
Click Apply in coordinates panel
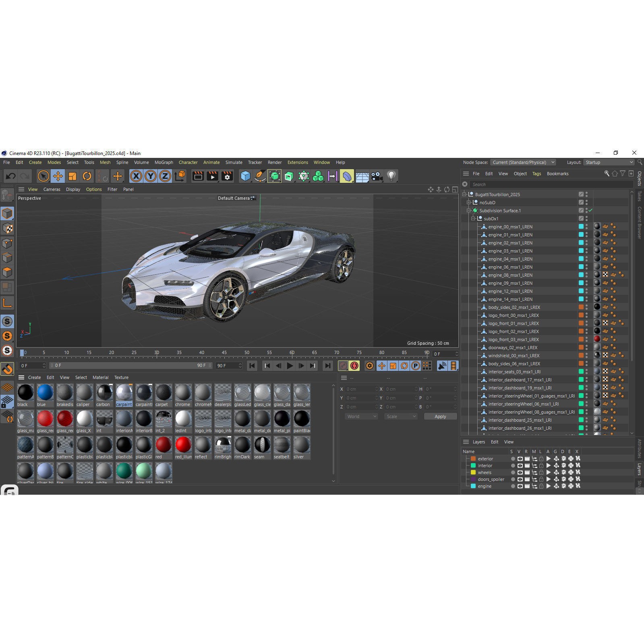tap(440, 416)
